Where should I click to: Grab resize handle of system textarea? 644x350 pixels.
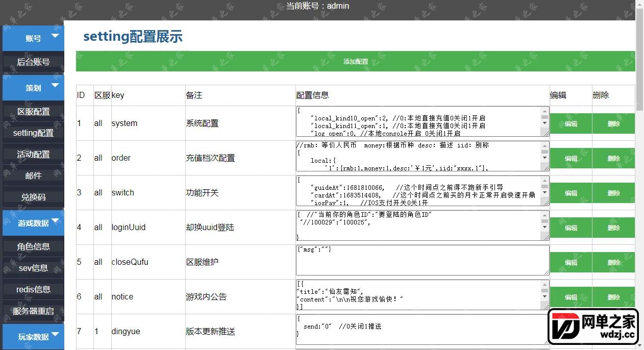coord(546,133)
